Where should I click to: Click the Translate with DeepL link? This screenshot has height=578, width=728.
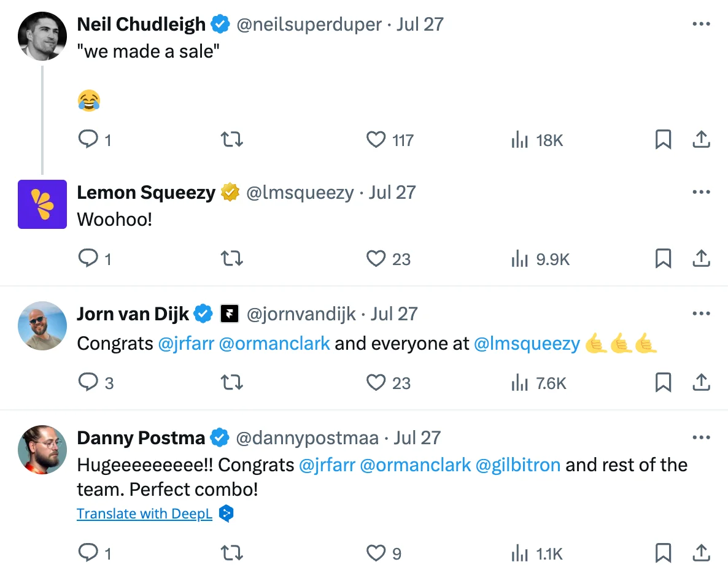pos(144,513)
